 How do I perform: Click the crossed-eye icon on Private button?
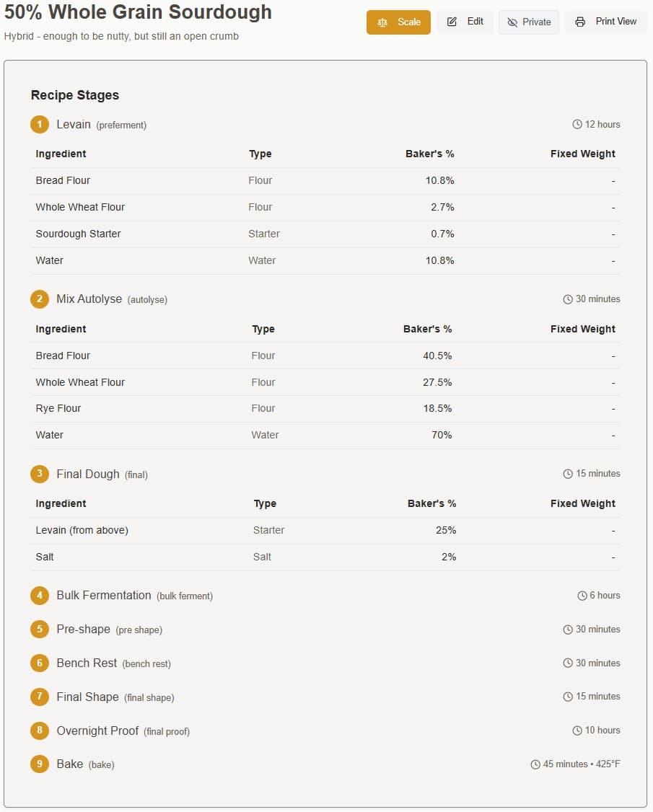coord(514,22)
